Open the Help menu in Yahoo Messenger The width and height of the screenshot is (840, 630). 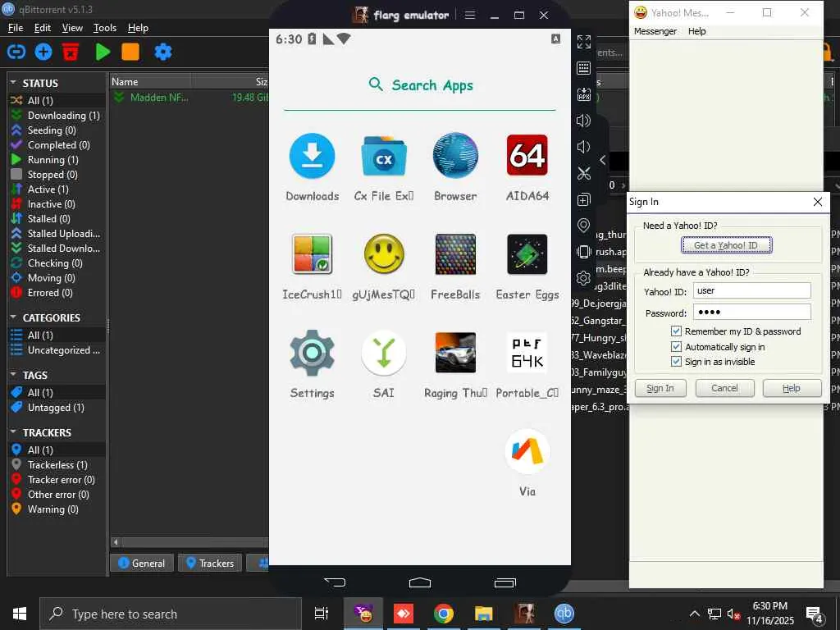(x=697, y=31)
